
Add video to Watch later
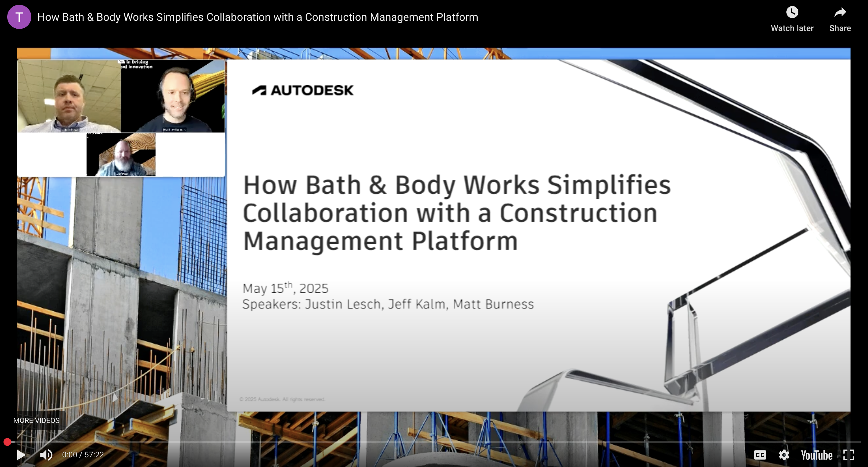point(792,19)
